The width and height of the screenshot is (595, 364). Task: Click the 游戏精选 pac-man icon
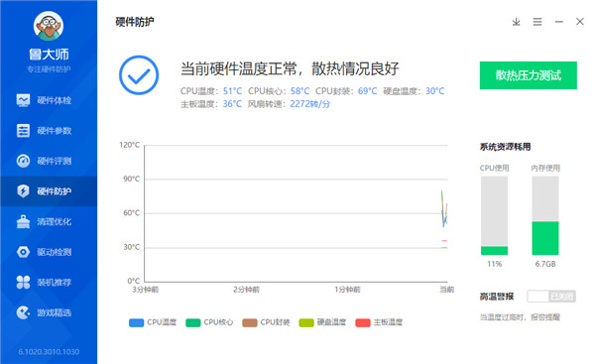point(23,312)
